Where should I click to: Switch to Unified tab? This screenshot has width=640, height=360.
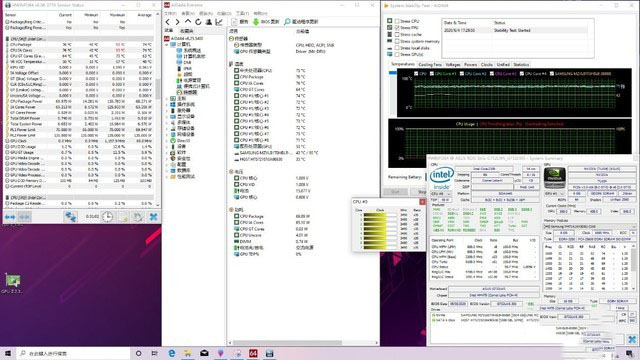[x=503, y=64]
